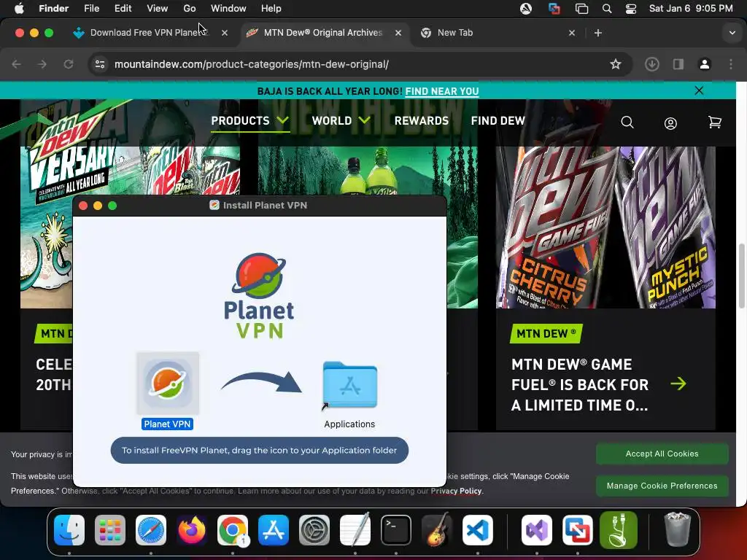The height and width of the screenshot is (560, 747).
Task: Open Visual Studio purple dock icon
Action: [536, 530]
